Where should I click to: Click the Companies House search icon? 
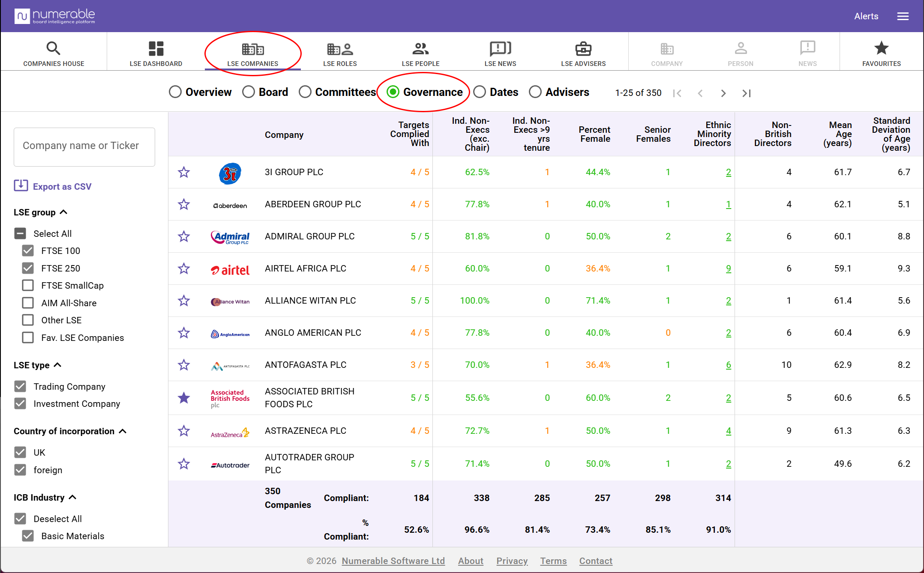[x=54, y=48]
